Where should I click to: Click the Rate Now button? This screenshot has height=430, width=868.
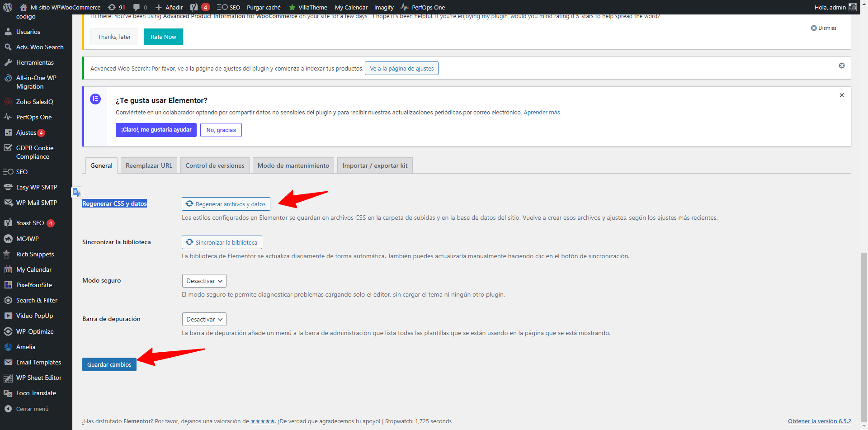click(x=163, y=37)
